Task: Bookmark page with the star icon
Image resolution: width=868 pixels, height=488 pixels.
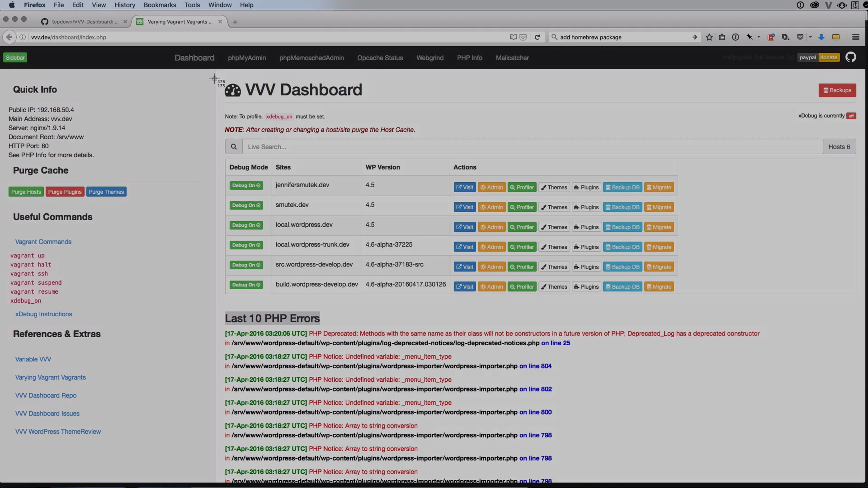Action: point(709,37)
